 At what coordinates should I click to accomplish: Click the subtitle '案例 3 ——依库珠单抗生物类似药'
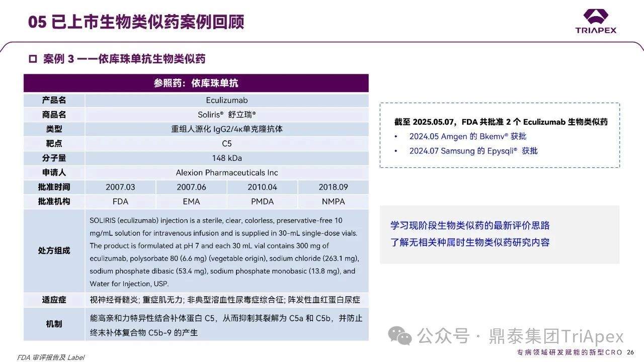point(124,59)
